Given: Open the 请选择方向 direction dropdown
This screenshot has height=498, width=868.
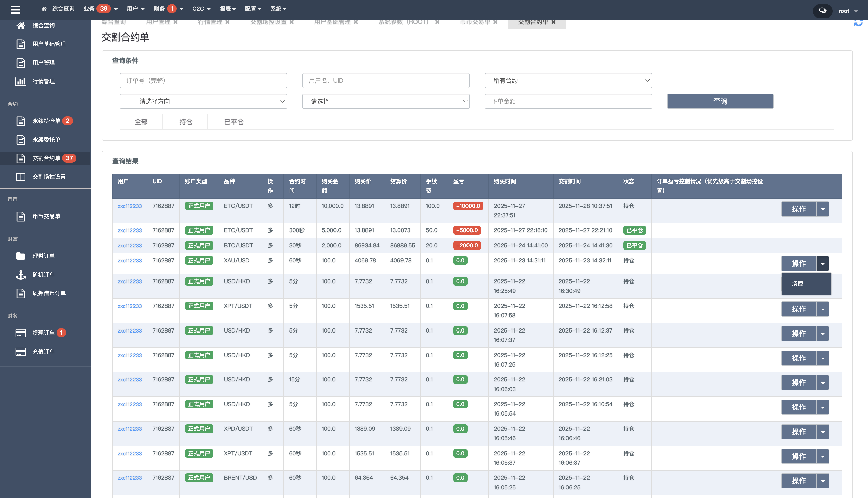Looking at the screenshot, I should coord(203,102).
